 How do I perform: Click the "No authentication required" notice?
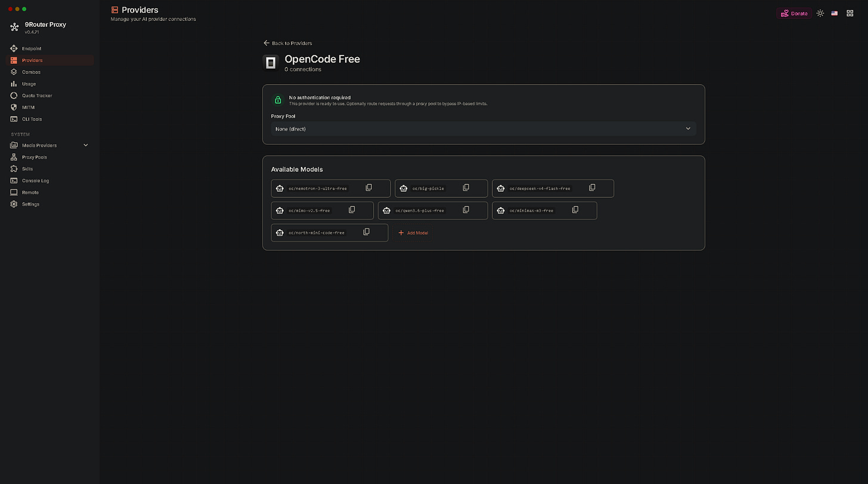pos(320,98)
